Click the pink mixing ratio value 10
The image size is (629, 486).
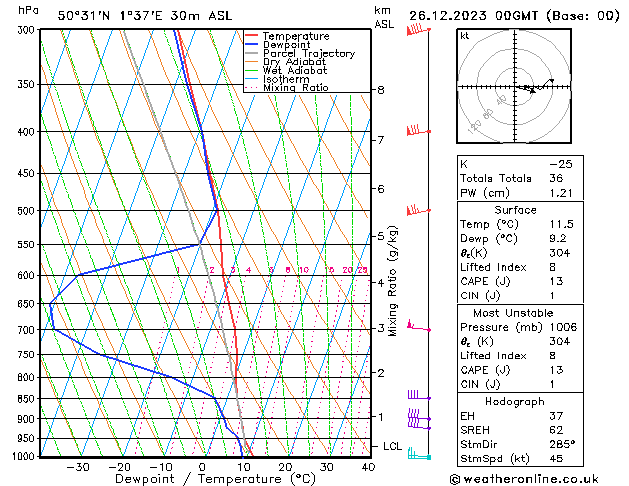click(304, 270)
